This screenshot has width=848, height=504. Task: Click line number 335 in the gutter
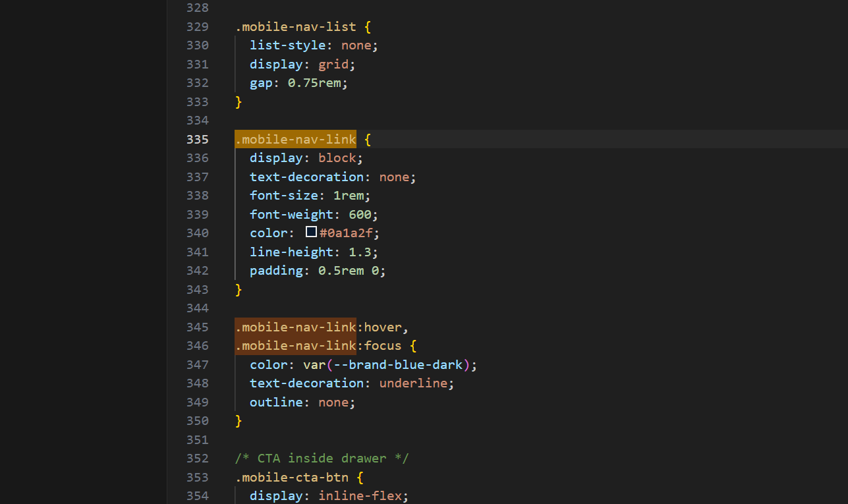(x=198, y=139)
